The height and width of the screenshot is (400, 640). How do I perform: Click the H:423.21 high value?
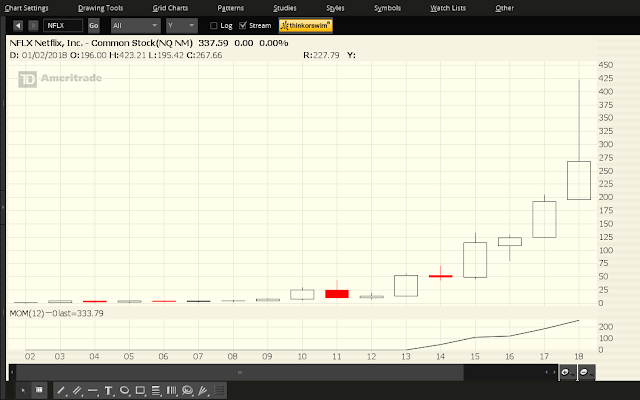coord(127,55)
